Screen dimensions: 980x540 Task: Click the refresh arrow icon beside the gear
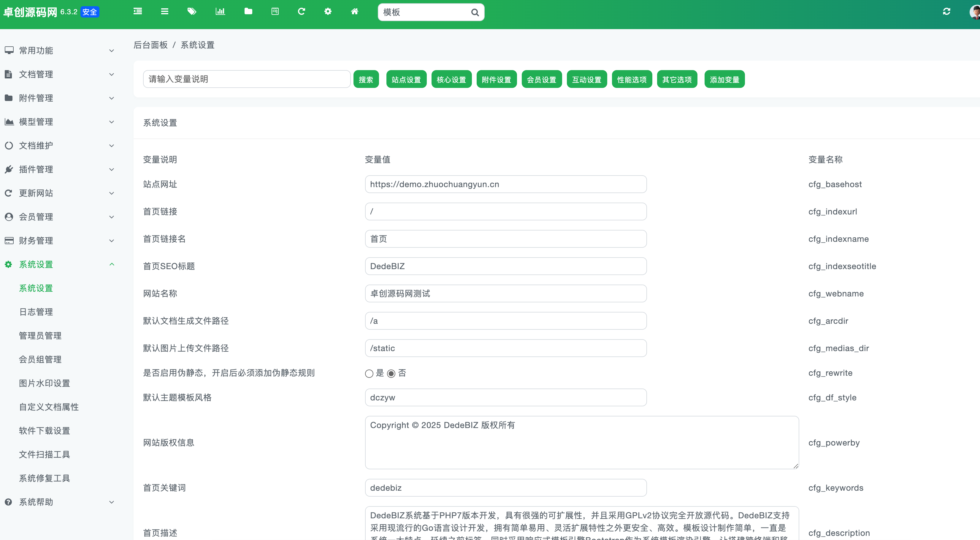pyautogui.click(x=301, y=11)
